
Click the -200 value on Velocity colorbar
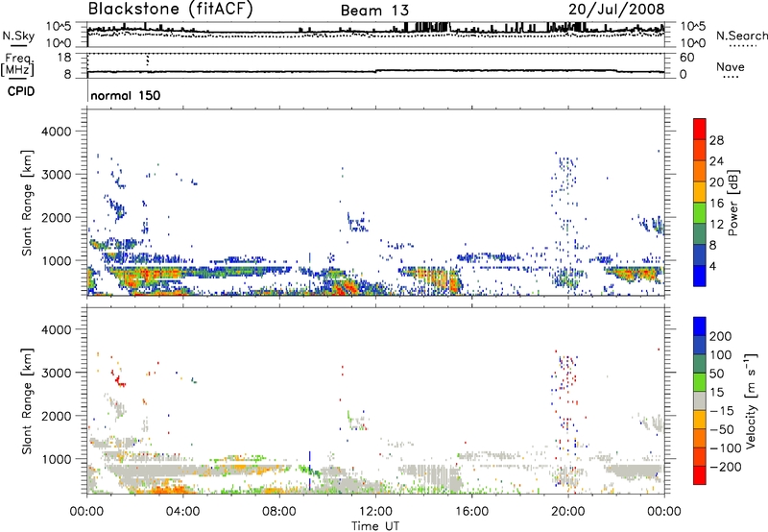click(x=725, y=467)
